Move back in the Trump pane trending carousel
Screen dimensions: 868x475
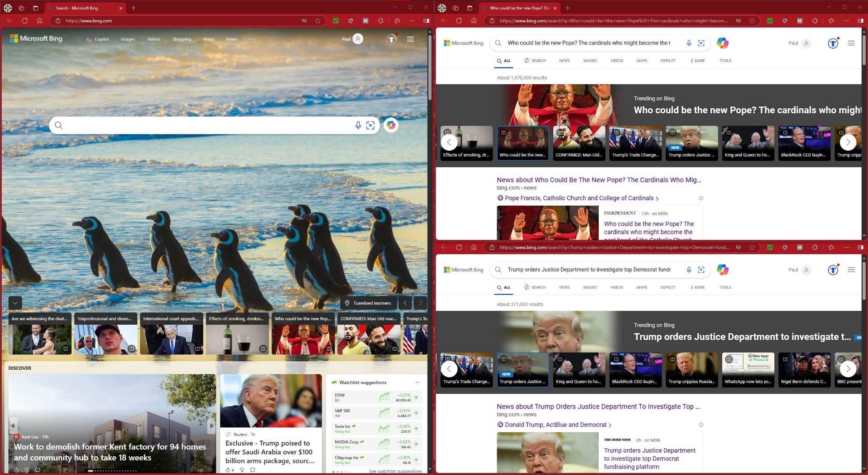click(x=449, y=369)
